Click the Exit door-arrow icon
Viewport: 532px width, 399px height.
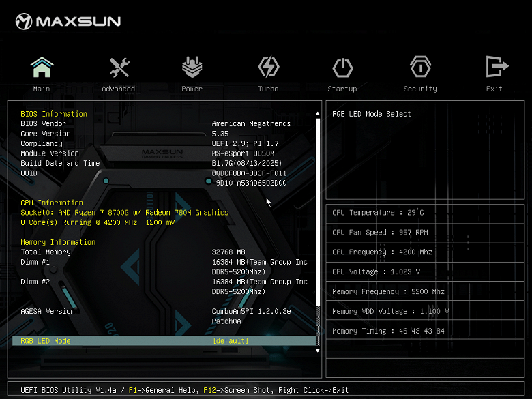[494, 68]
